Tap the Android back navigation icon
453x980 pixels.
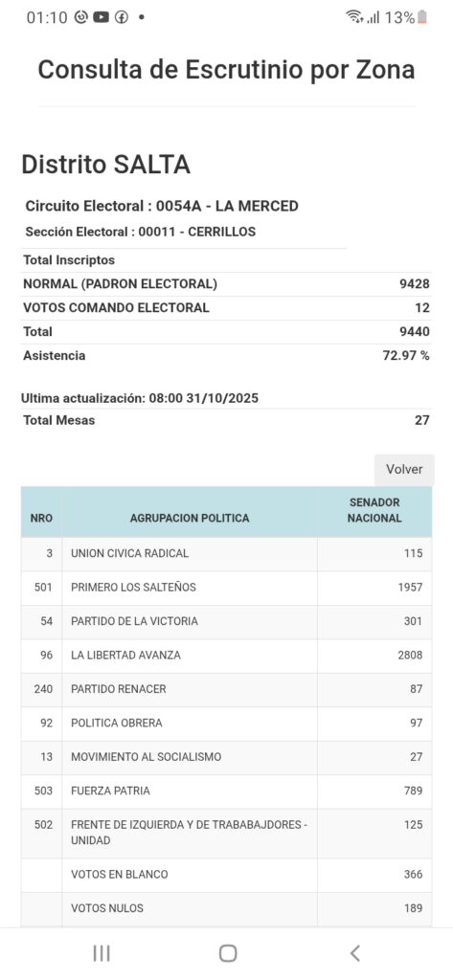[x=354, y=953]
